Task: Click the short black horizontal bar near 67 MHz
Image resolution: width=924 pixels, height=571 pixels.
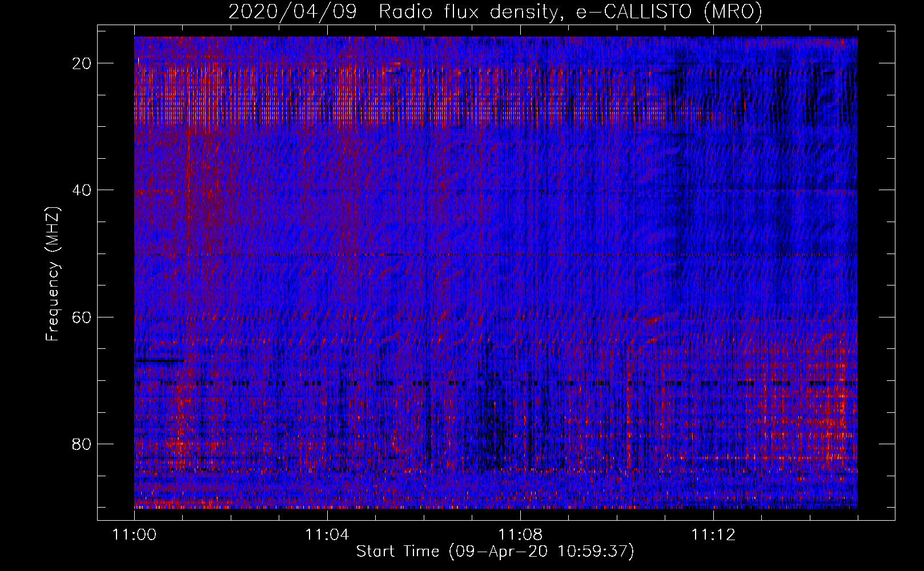Action: pos(159,360)
